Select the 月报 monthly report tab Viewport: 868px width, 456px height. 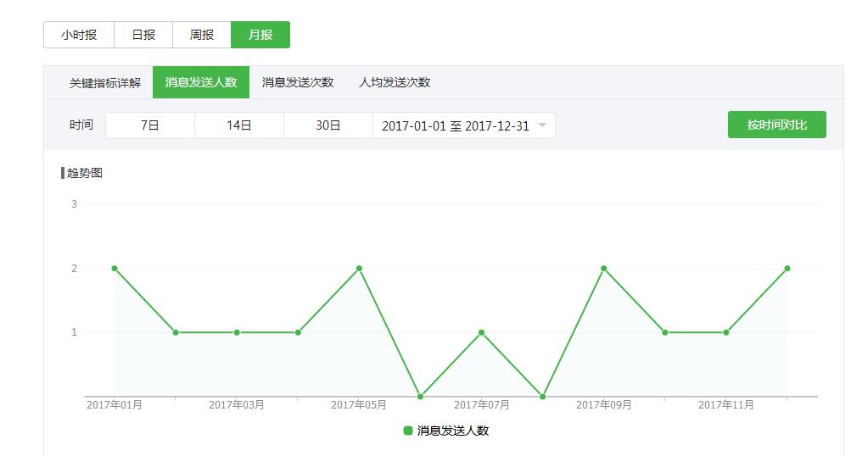pyautogui.click(x=260, y=35)
